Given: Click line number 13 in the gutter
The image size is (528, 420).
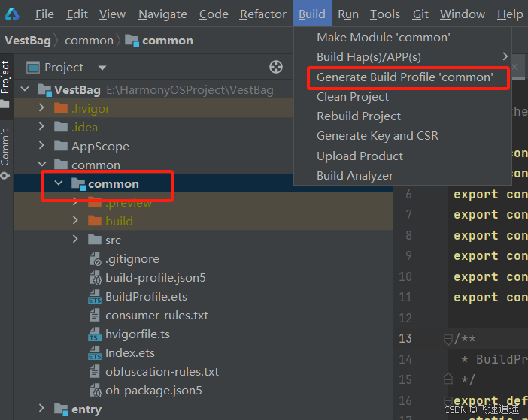Looking at the screenshot, I should point(405,338).
